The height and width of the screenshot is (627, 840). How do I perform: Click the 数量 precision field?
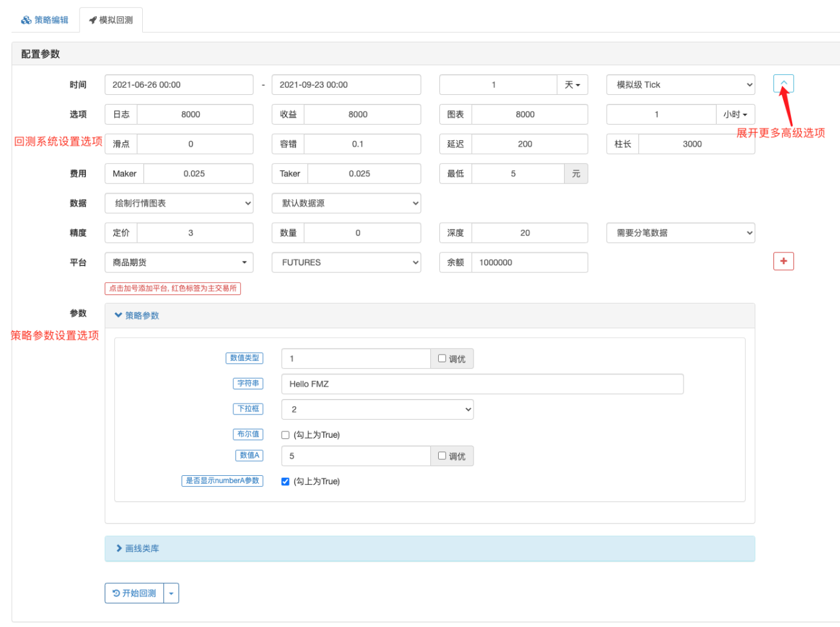362,233
